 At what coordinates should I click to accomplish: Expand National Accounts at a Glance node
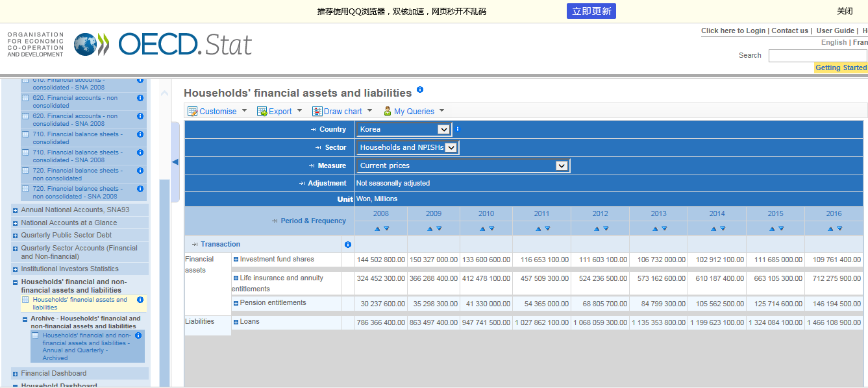(x=15, y=223)
